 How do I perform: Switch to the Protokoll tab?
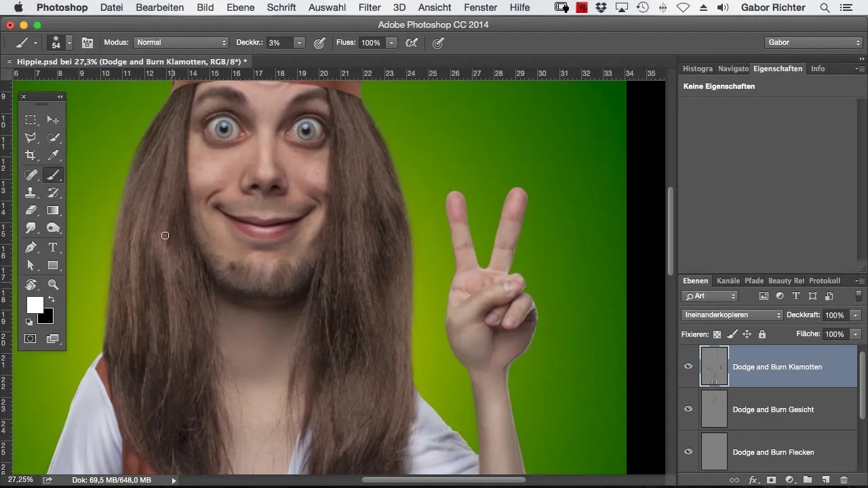coord(825,281)
